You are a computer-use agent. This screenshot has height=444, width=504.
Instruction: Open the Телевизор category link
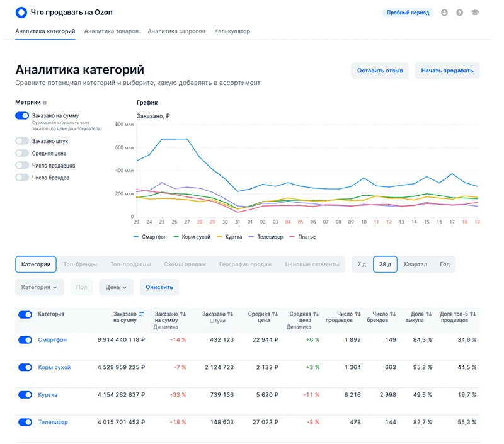53,422
